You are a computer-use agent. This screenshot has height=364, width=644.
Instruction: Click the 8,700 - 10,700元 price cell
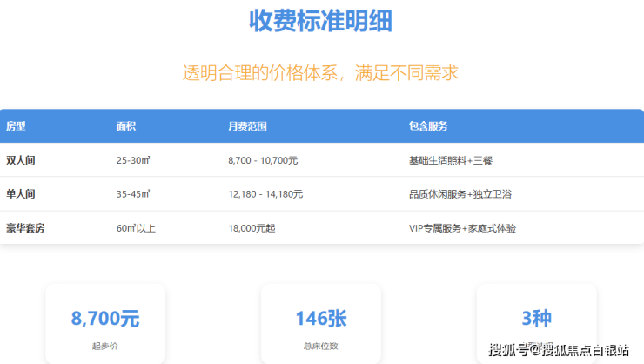point(263,160)
